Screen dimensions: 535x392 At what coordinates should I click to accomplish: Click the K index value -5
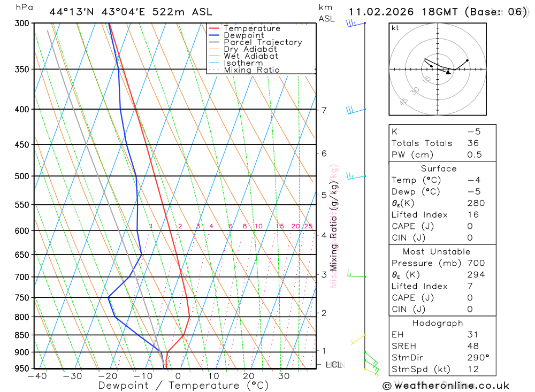click(x=474, y=132)
